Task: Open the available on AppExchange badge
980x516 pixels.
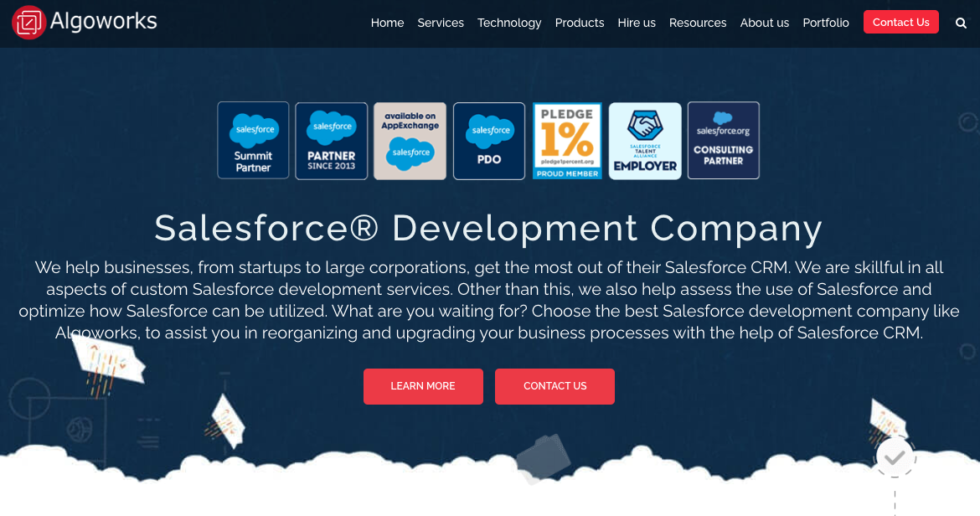Action: click(x=410, y=141)
